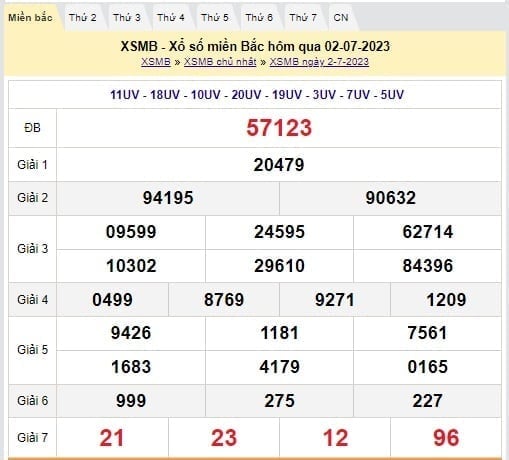
Task: Click Giải 5 number 1683
Action: point(131,367)
